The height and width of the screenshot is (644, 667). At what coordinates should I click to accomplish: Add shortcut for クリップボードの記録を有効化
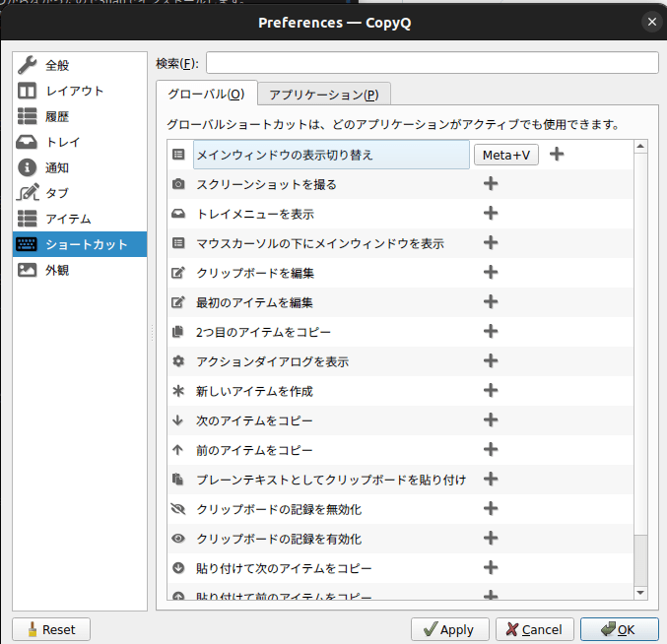(491, 539)
